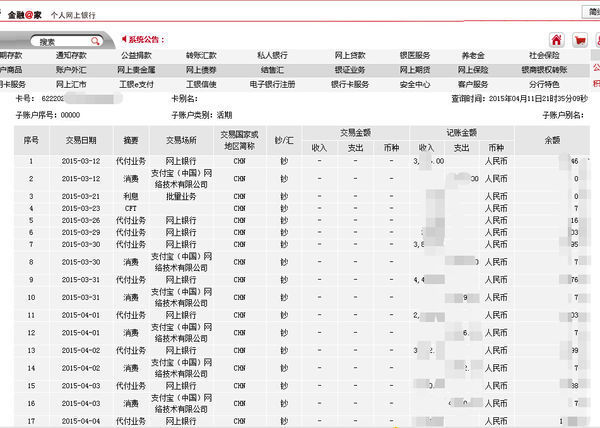Open the 网上贷款 menu item
The height and width of the screenshot is (428, 600).
tap(350, 55)
